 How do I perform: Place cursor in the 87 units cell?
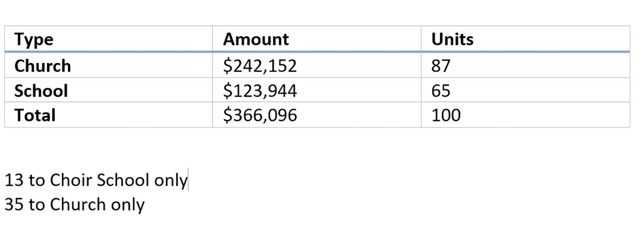[x=441, y=66]
